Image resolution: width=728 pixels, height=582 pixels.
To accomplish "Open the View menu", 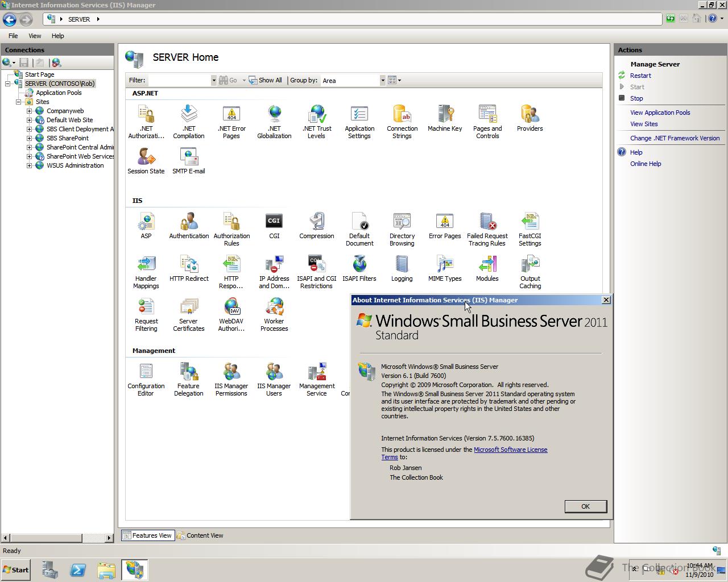I will tap(35, 36).
